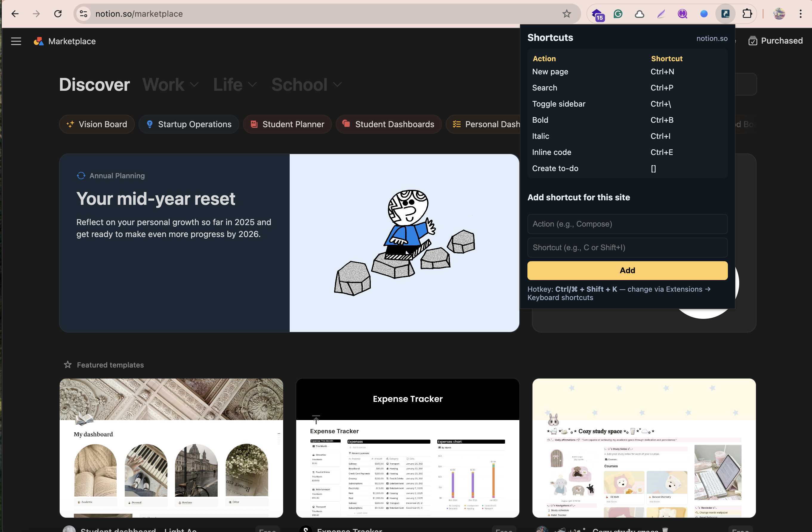This screenshot has width=812, height=532.
Task: Click the Notion Marketplace logo
Action: [38, 41]
